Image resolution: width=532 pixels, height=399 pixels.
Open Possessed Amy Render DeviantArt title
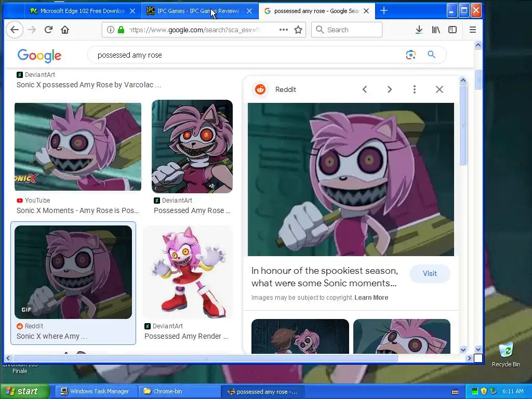click(187, 336)
